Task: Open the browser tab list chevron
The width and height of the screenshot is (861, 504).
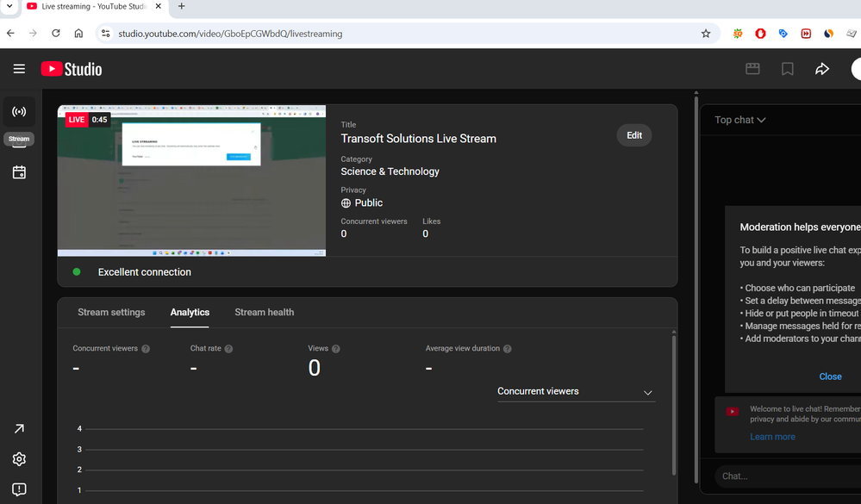Action: click(x=9, y=6)
